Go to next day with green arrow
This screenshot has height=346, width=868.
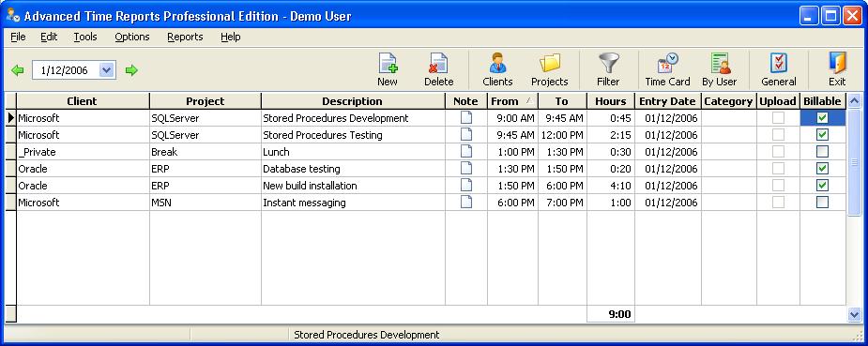click(131, 70)
